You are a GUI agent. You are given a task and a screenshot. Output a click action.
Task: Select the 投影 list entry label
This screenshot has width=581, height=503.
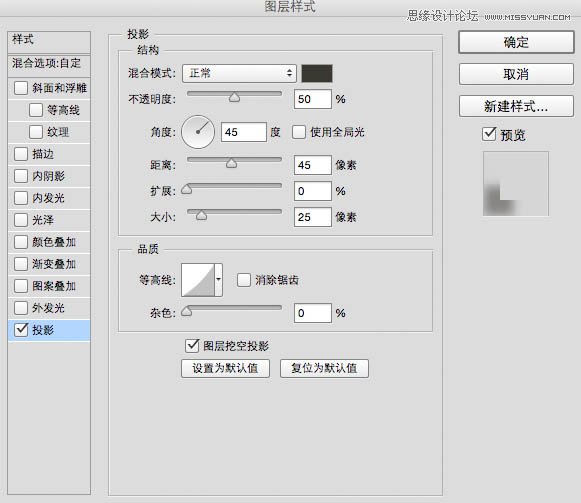point(43,330)
